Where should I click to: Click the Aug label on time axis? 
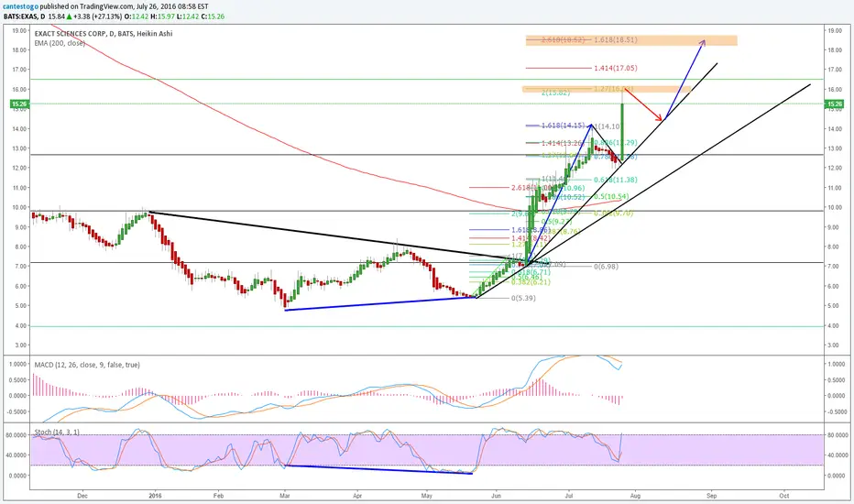[x=635, y=496]
